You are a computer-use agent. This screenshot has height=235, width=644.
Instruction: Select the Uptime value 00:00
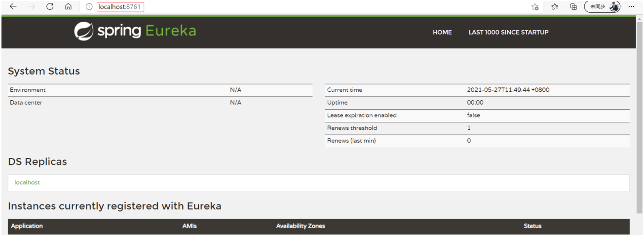475,103
